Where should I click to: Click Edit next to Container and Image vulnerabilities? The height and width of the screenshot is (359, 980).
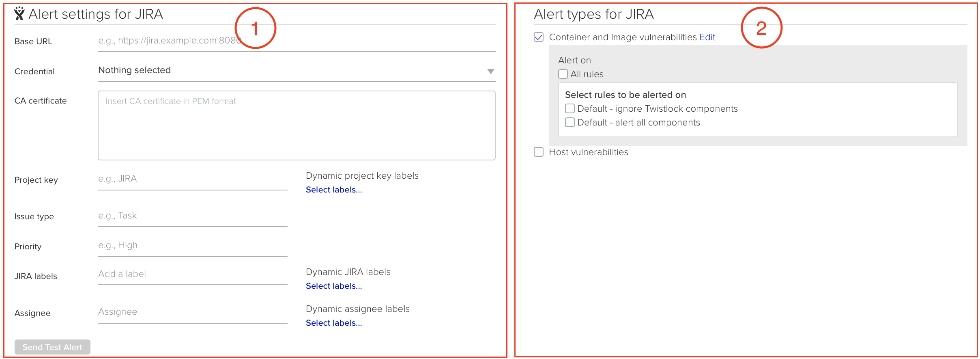pos(707,37)
